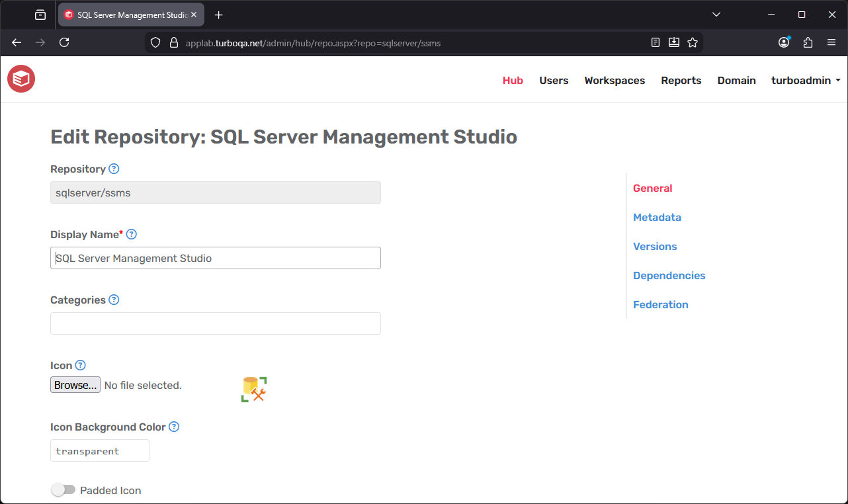Viewport: 848px width, 504px height.
Task: Navigate to the Workspaces page
Action: [615, 80]
